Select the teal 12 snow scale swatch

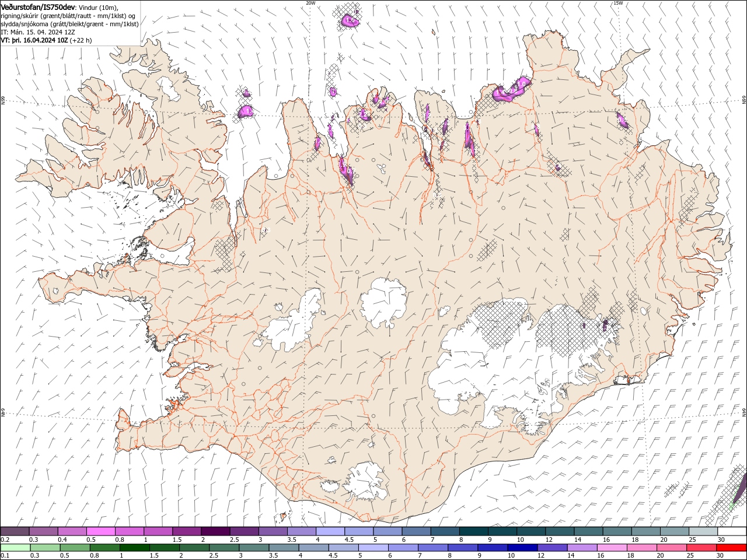pos(560,531)
